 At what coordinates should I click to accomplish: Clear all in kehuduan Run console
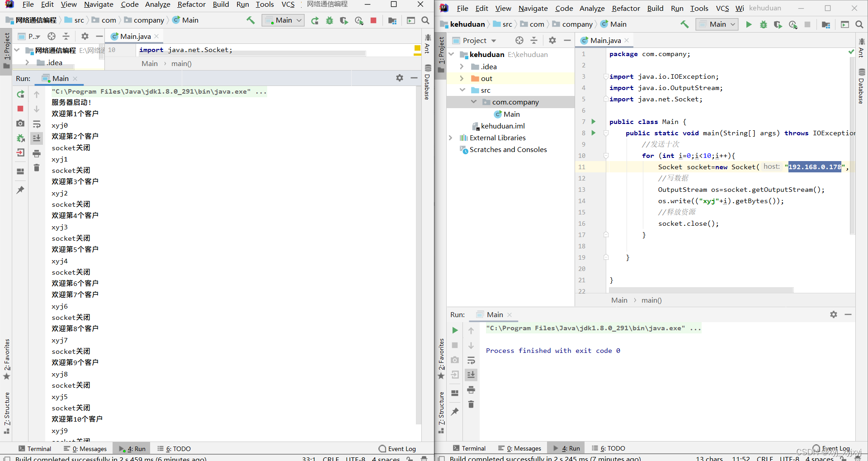(x=471, y=404)
